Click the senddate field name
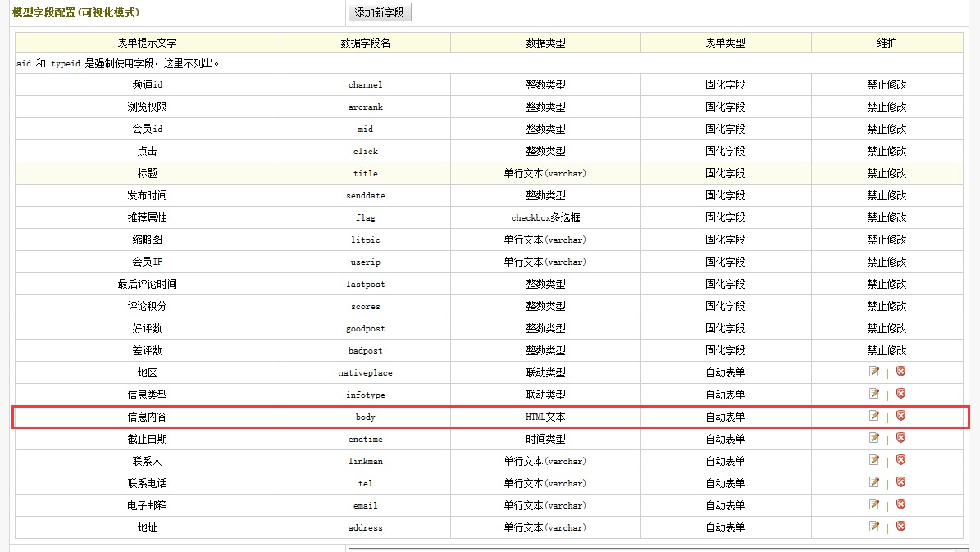This screenshot has height=552, width=980. click(366, 196)
